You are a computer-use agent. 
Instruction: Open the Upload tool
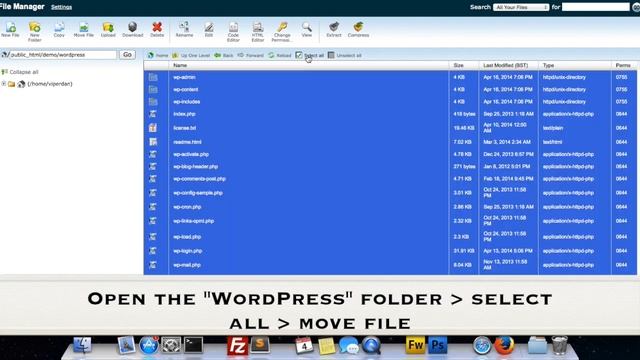(108, 30)
